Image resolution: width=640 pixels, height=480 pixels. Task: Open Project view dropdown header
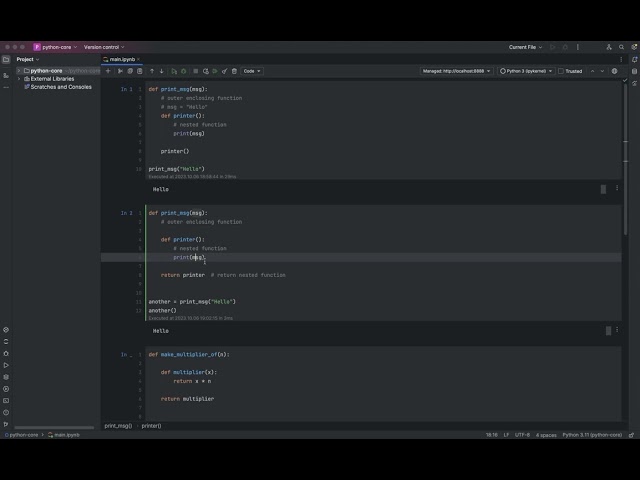(x=28, y=60)
